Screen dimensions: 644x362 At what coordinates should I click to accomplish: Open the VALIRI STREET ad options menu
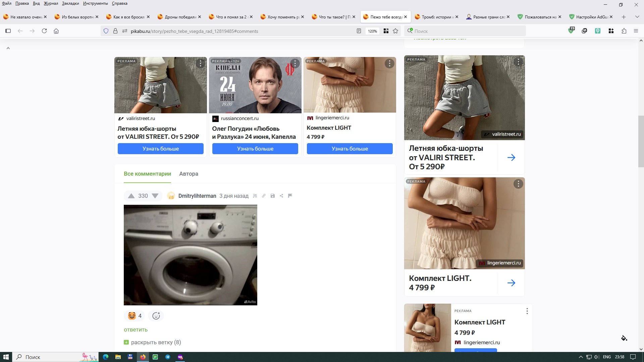(201, 63)
